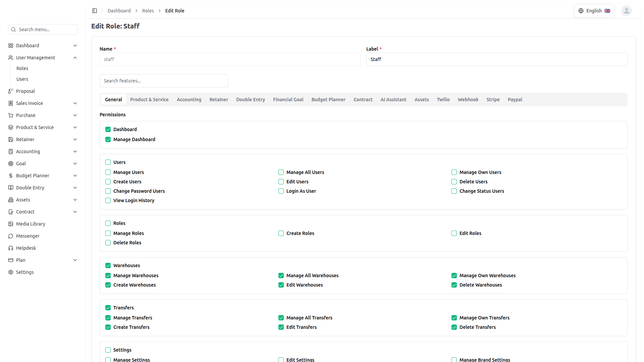Open the Budget Planner tab
The height and width of the screenshot is (362, 644).
[x=328, y=100]
